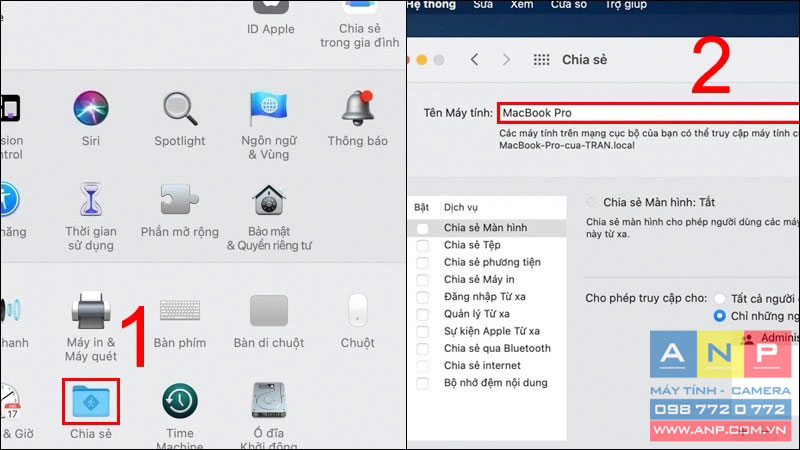The image size is (800, 450).
Task: Click the Dịch vụ column header
Action: tap(461, 207)
